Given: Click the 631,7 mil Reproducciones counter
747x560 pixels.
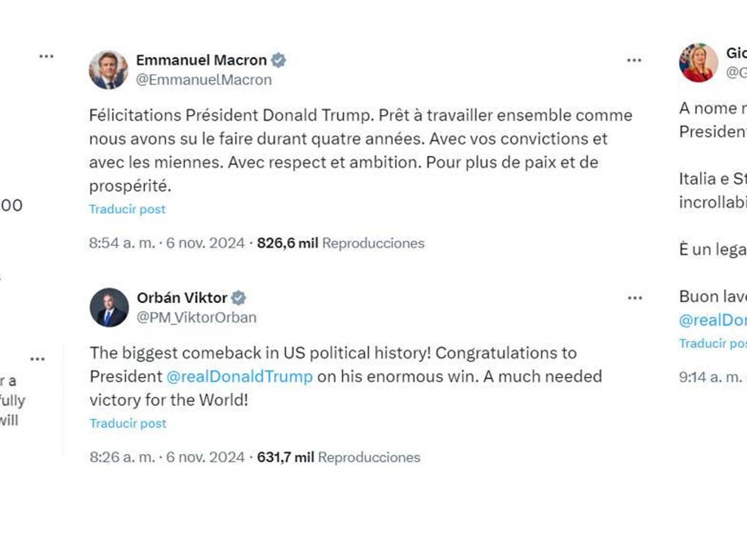Looking at the screenshot, I should (339, 457).
